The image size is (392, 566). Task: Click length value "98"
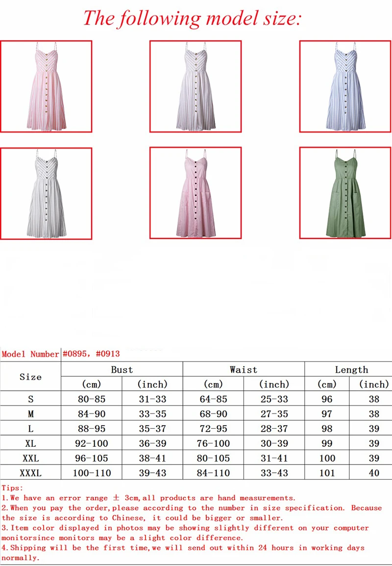(x=327, y=429)
